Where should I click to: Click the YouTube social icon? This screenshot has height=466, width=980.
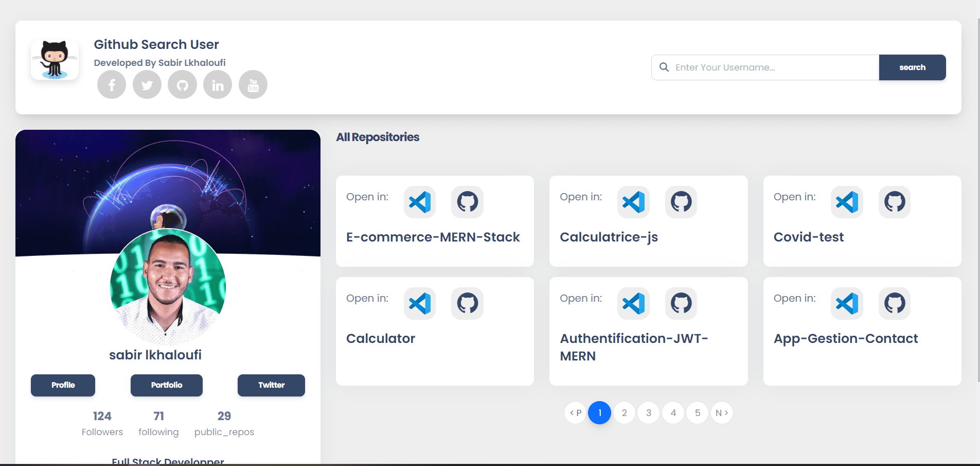(x=253, y=85)
